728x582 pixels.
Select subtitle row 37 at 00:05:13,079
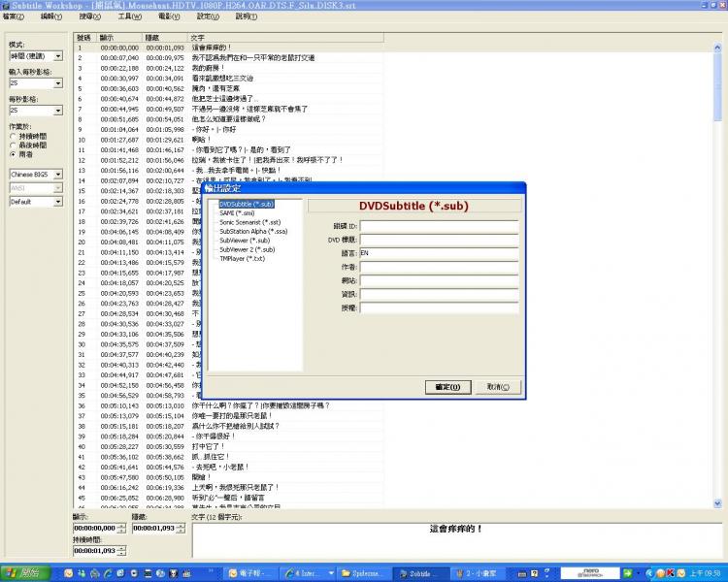tap(228, 416)
